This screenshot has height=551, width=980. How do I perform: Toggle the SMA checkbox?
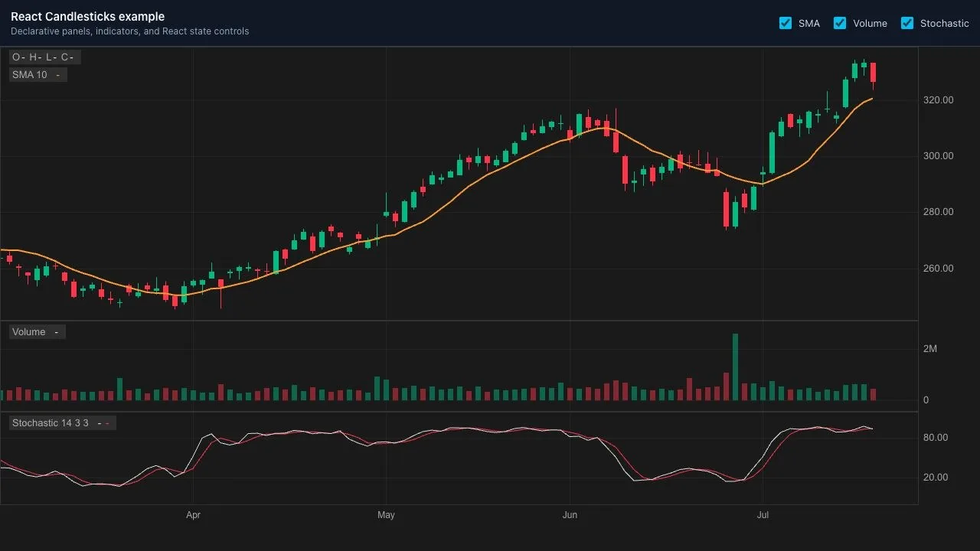pos(786,23)
